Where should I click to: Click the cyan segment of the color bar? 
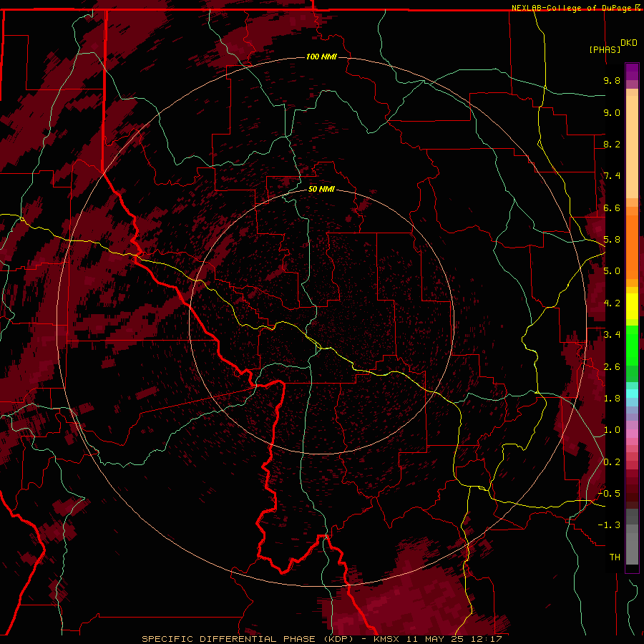632,394
